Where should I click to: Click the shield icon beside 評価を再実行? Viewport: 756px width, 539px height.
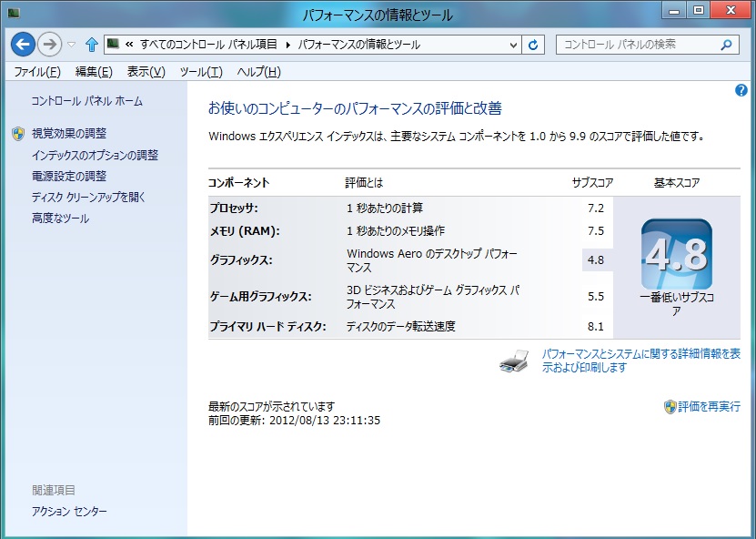[x=670, y=407]
